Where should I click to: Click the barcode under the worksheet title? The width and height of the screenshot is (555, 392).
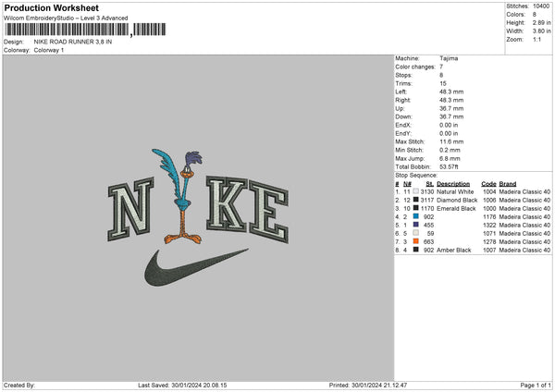[x=85, y=30]
